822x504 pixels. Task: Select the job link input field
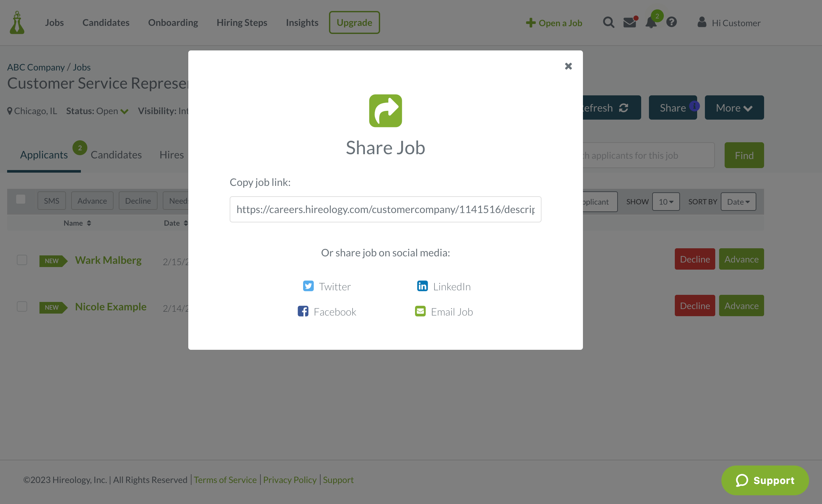(x=385, y=209)
